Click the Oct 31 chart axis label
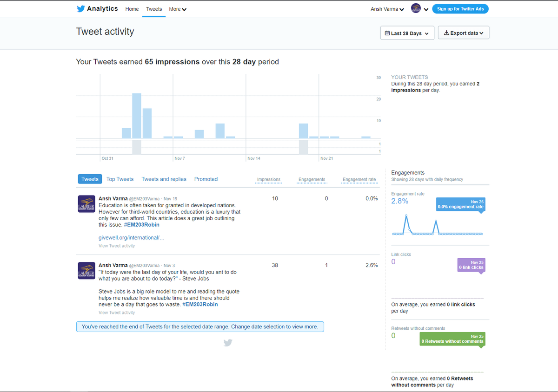Screen dimensions: 558x392 [107, 158]
